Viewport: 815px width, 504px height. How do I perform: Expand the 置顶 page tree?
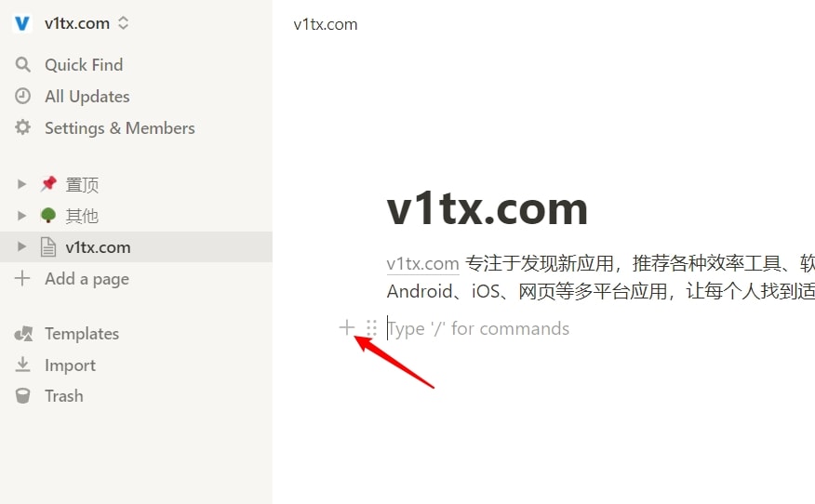point(21,184)
